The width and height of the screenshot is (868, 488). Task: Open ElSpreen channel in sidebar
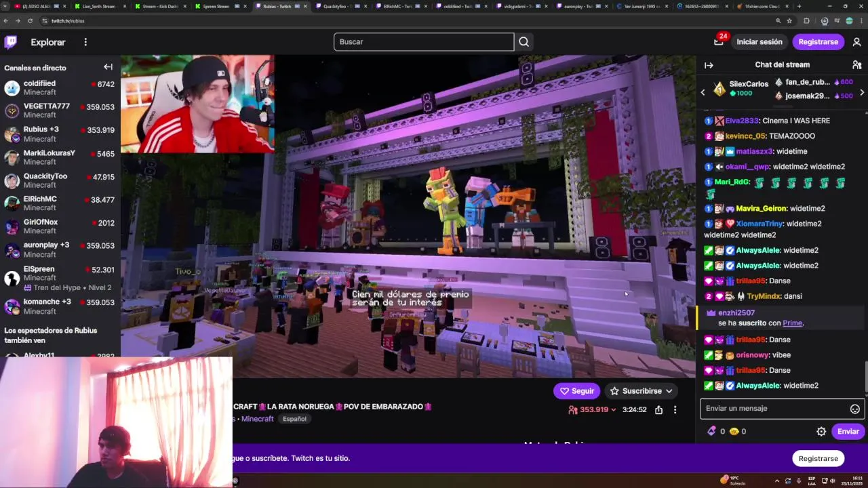(60, 278)
